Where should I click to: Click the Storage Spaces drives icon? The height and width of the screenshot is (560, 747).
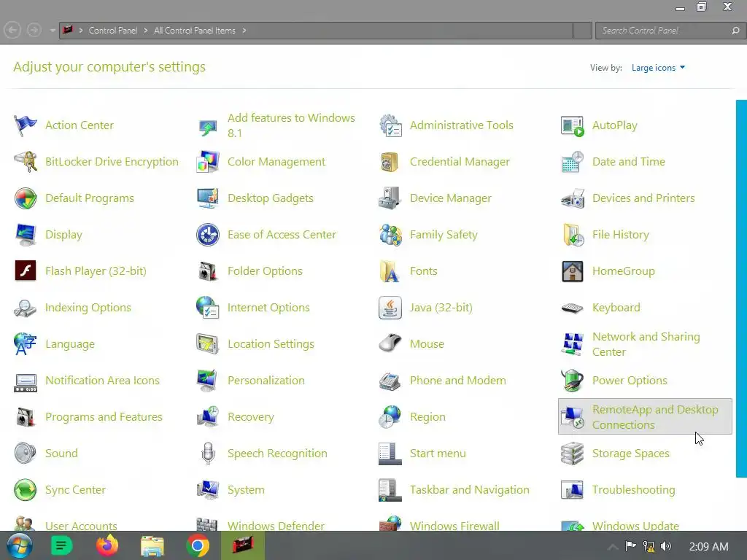click(573, 454)
